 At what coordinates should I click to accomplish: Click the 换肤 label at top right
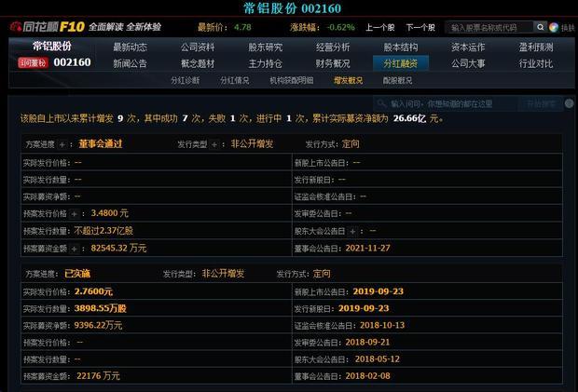click(x=568, y=28)
